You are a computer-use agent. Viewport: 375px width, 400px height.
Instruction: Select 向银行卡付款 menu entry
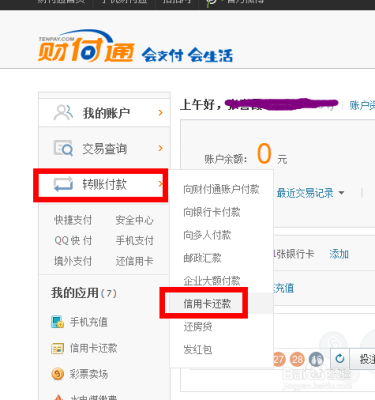pos(212,212)
